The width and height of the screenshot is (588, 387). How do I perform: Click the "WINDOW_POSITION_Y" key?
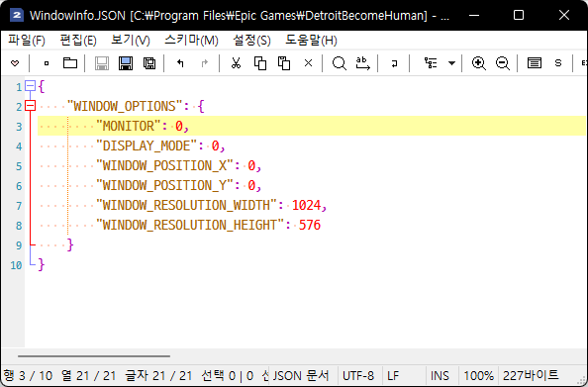pos(164,186)
